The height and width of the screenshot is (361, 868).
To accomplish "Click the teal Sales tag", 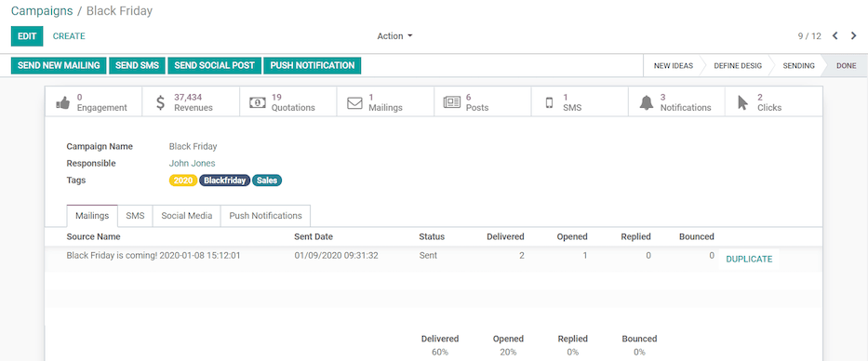I will [267, 180].
